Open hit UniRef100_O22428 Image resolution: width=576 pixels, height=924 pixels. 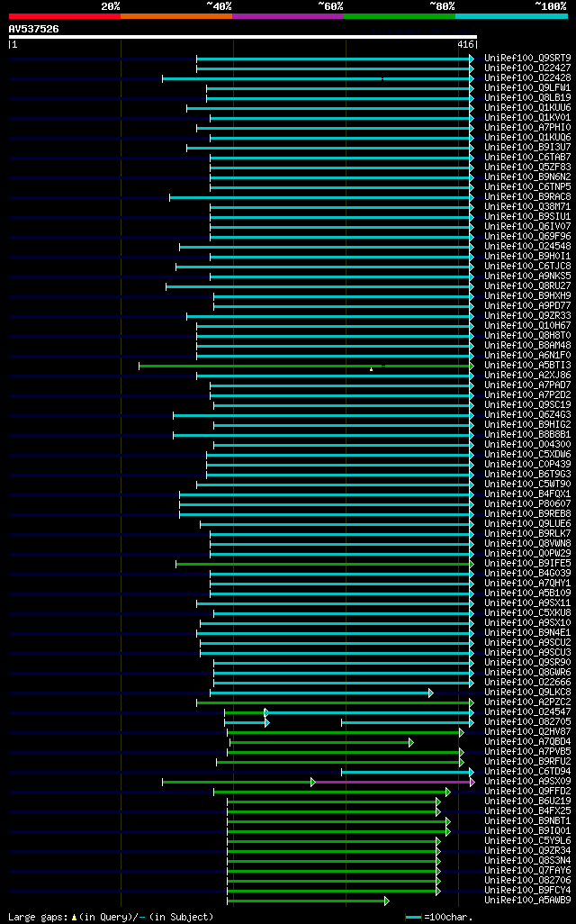[x=527, y=78]
